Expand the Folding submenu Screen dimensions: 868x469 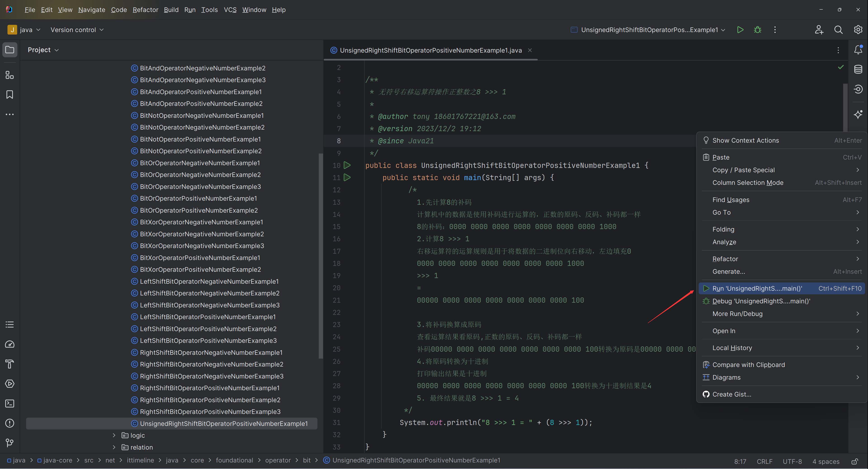click(782, 229)
